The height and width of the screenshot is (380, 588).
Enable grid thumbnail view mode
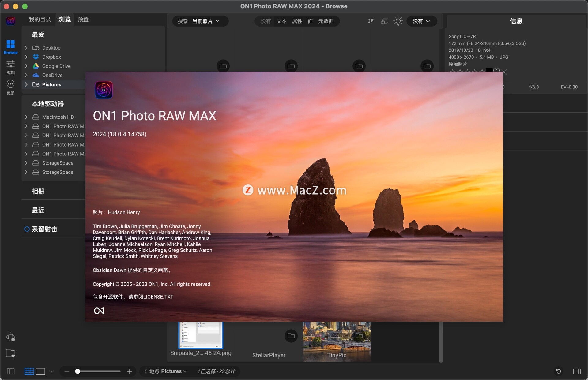[30, 371]
